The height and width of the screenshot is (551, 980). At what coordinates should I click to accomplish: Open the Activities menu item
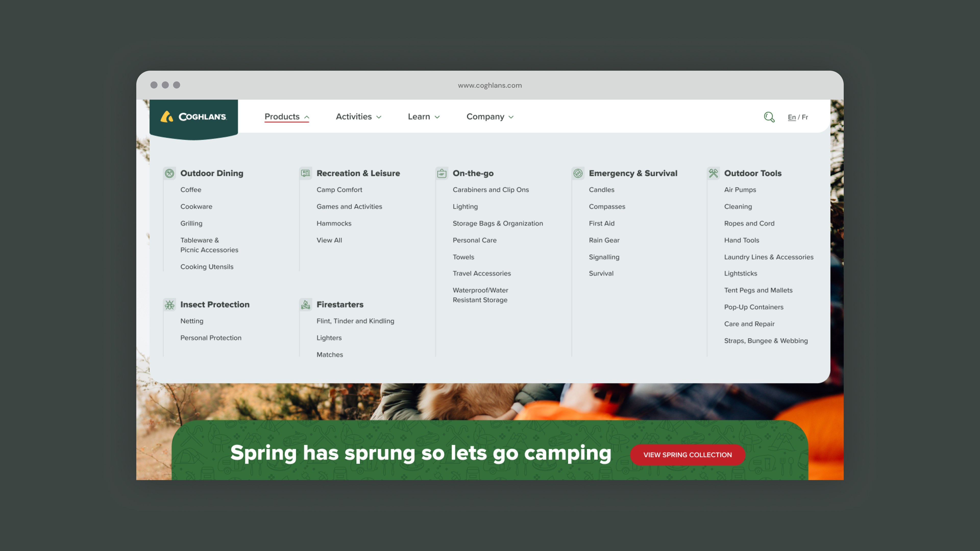tap(353, 117)
